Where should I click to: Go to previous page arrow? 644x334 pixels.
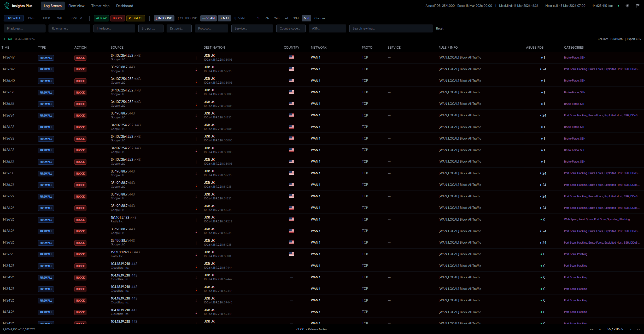pyautogui.click(x=600, y=329)
